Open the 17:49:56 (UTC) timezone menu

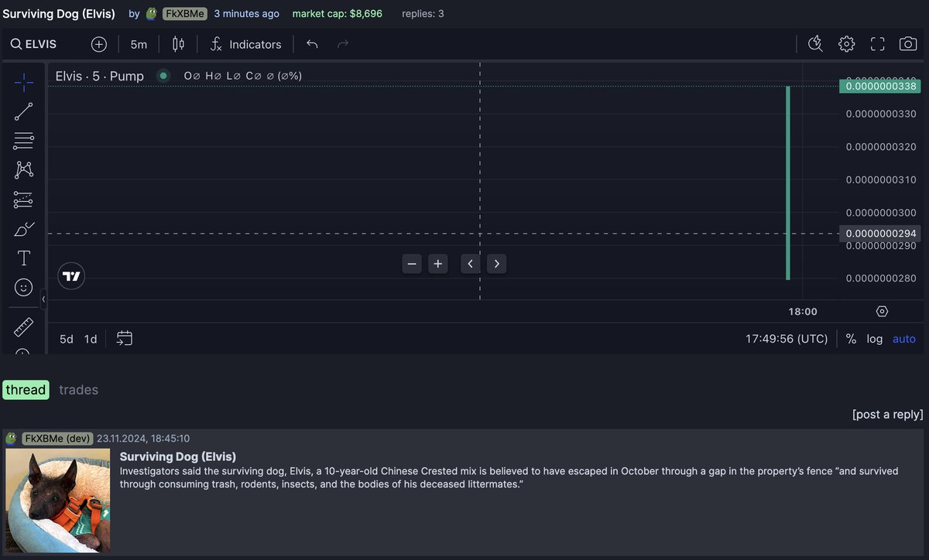click(787, 339)
